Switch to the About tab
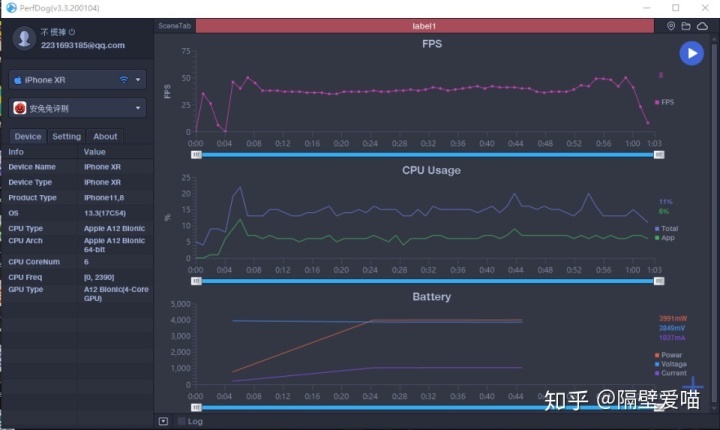The height and width of the screenshot is (430, 720). click(105, 136)
